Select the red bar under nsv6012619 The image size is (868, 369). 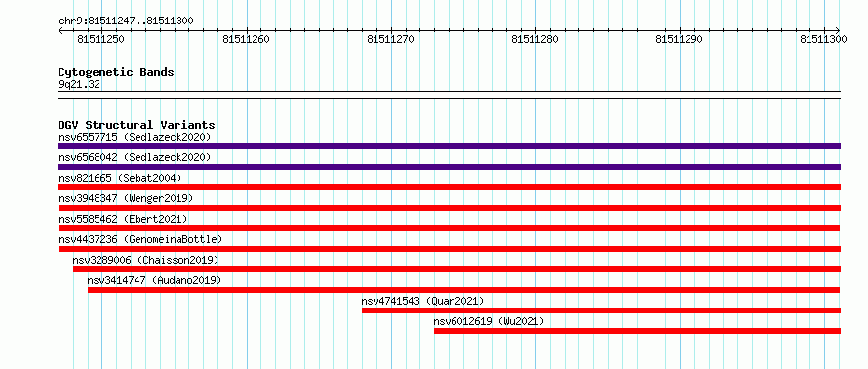click(x=637, y=331)
